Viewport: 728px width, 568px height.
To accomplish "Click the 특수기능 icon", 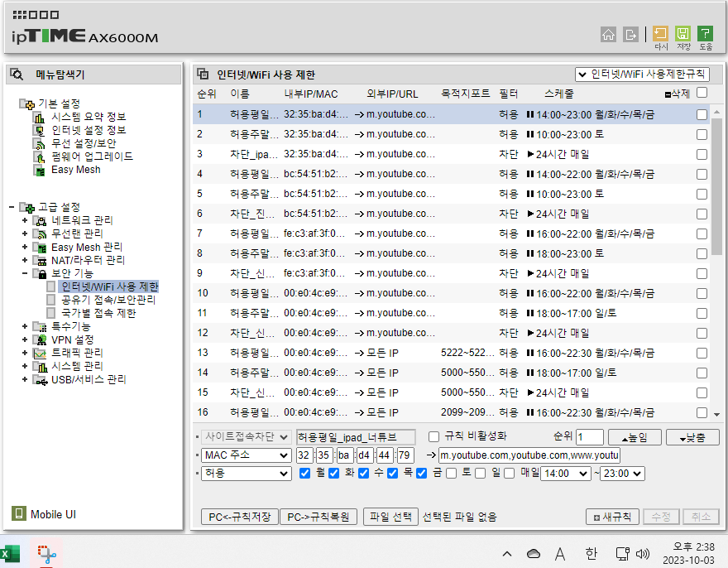I will pyautogui.click(x=40, y=327).
